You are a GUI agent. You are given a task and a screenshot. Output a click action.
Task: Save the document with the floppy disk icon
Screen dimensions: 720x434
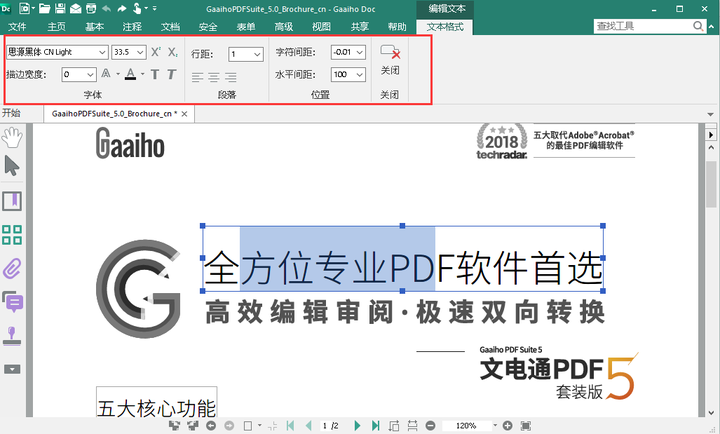(x=60, y=8)
